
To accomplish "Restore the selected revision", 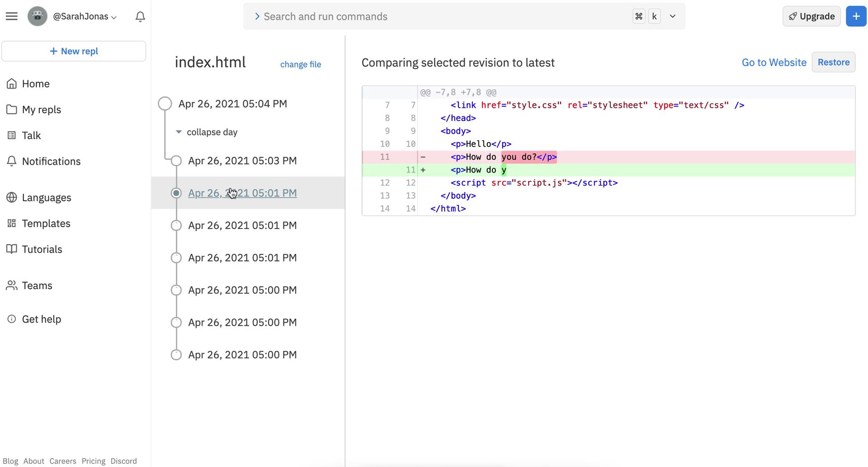I will (833, 62).
